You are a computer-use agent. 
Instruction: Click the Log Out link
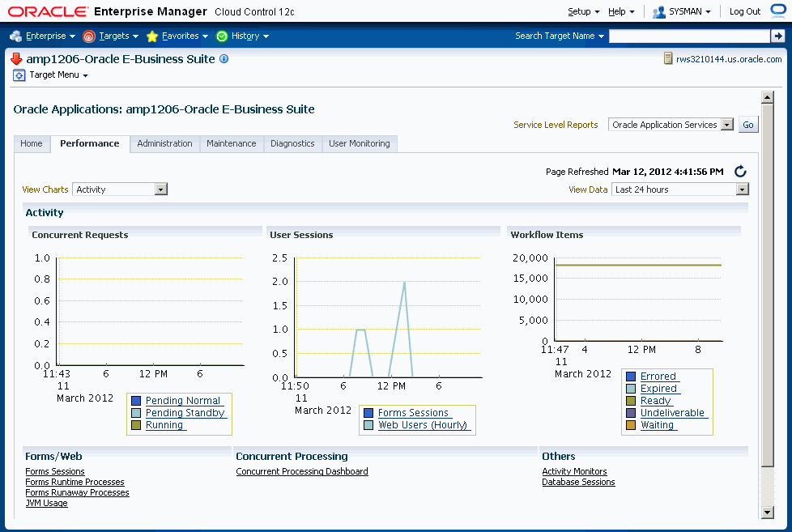coord(744,11)
